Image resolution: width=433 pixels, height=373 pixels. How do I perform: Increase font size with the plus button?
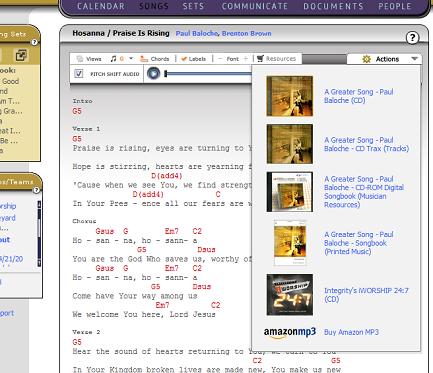coord(246,59)
